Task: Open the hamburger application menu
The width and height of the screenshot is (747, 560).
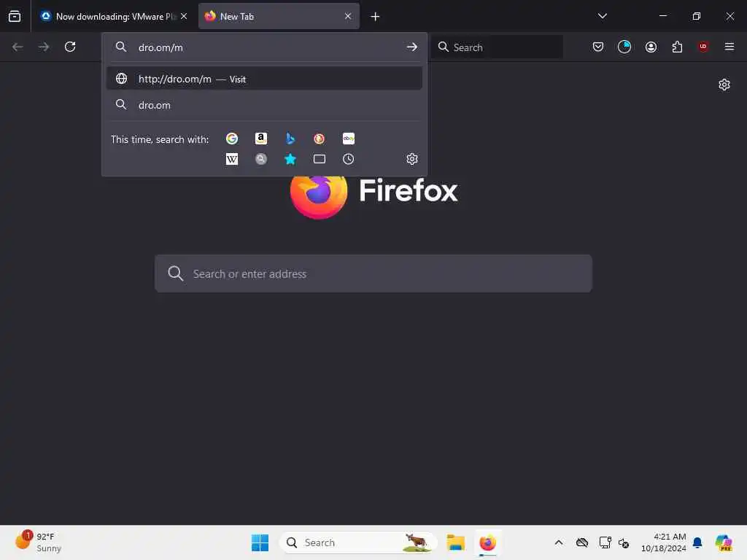Action: (729, 47)
